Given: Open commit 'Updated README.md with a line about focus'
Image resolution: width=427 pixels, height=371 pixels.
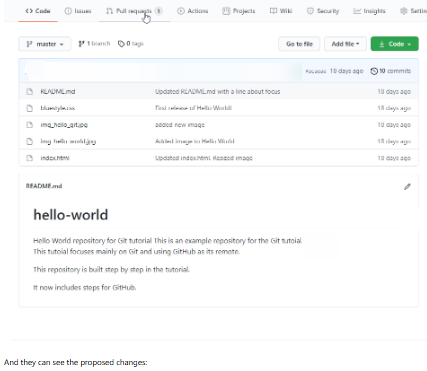Looking at the screenshot, I should pyautogui.click(x=218, y=91).
